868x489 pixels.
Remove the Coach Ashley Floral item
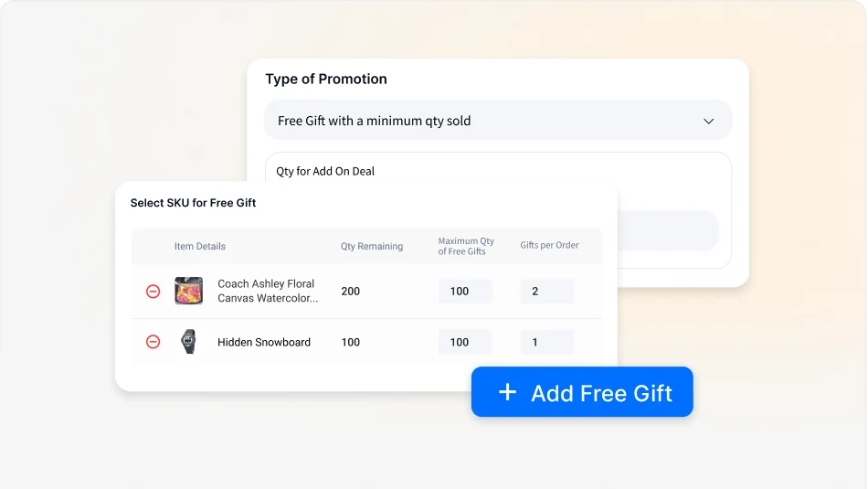[x=153, y=292]
